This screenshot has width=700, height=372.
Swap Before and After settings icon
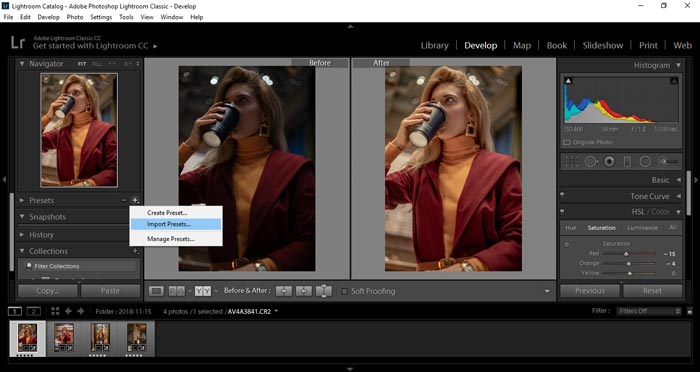pos(324,291)
